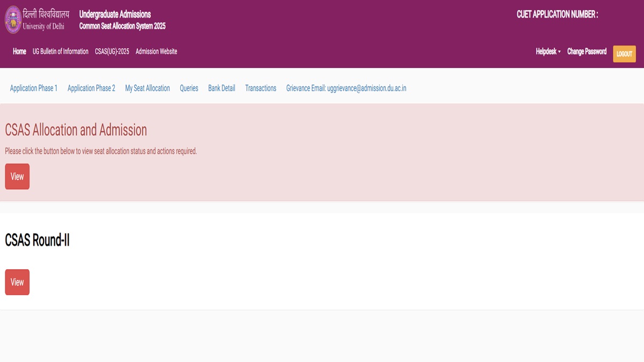Open UG Bulletin of Information
Viewport: 644px width, 362px height.
pos(61,51)
